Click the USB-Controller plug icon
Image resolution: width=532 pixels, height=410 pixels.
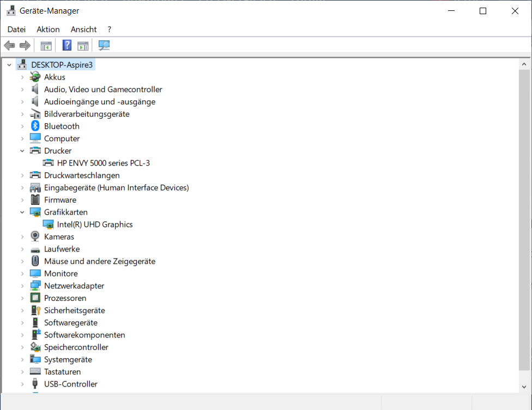pos(34,383)
